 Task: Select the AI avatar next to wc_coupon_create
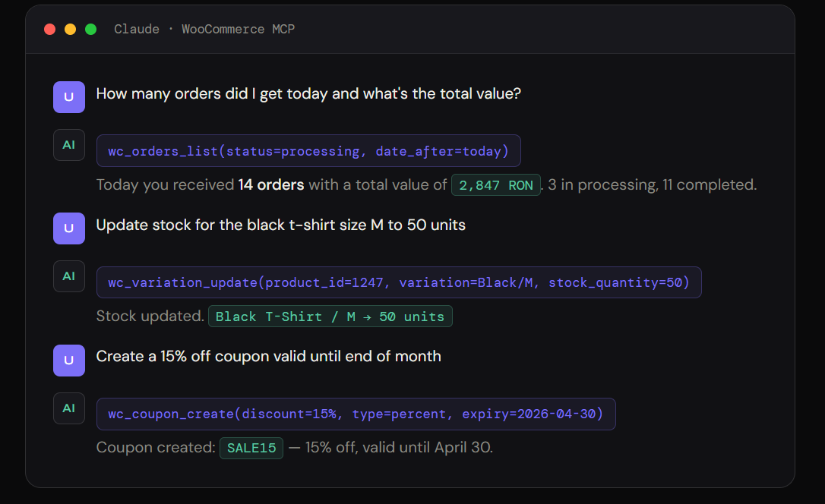(69, 408)
